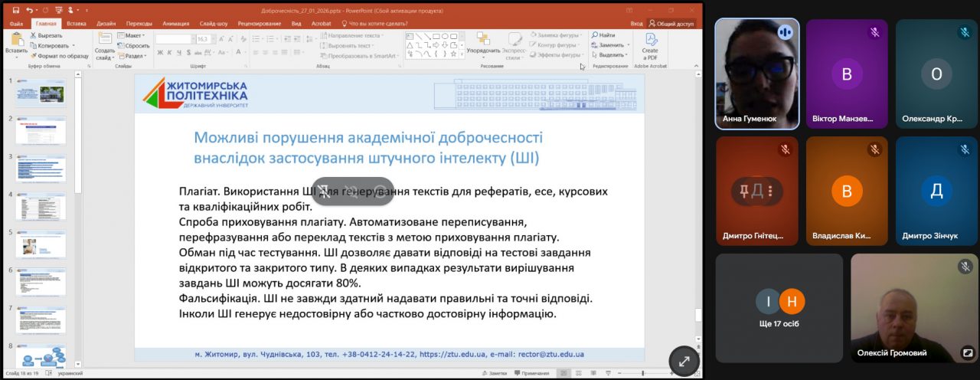Toggle the Comments (Примечания) pane in status bar
This screenshot has width=980, height=380.
pos(531,373)
